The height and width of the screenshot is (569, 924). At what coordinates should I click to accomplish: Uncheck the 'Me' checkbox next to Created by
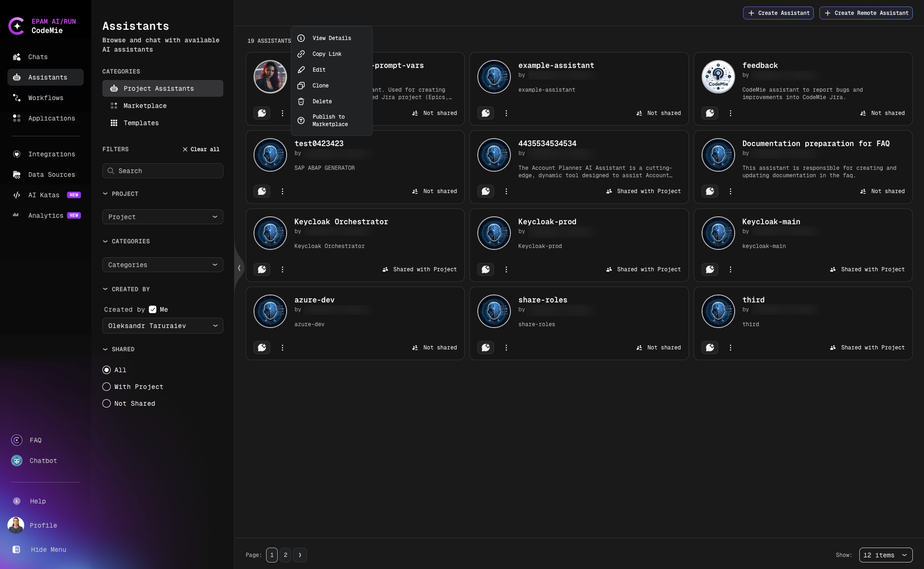click(153, 309)
